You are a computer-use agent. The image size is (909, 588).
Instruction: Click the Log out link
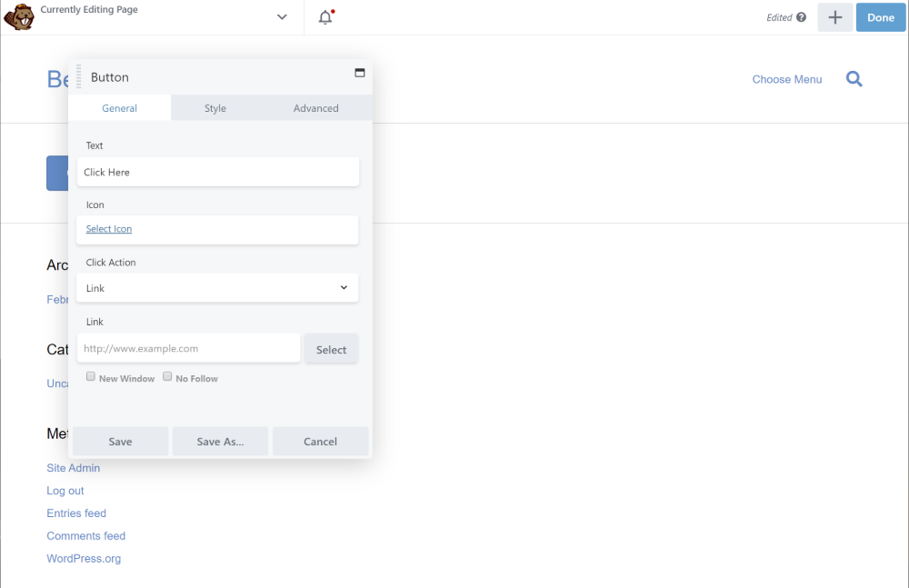65,491
